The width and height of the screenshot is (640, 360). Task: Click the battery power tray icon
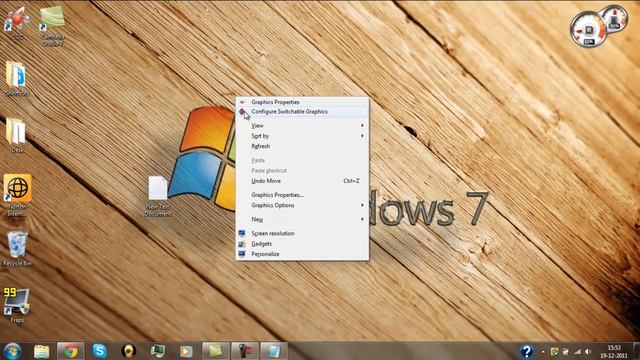pos(566,351)
